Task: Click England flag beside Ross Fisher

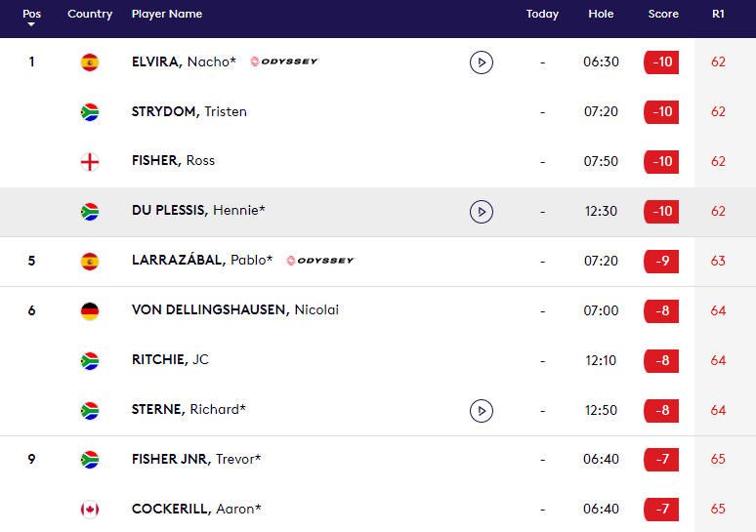Action: click(x=90, y=162)
